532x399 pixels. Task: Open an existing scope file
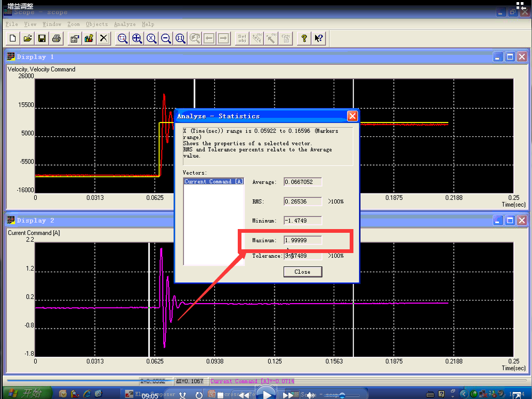[27, 38]
